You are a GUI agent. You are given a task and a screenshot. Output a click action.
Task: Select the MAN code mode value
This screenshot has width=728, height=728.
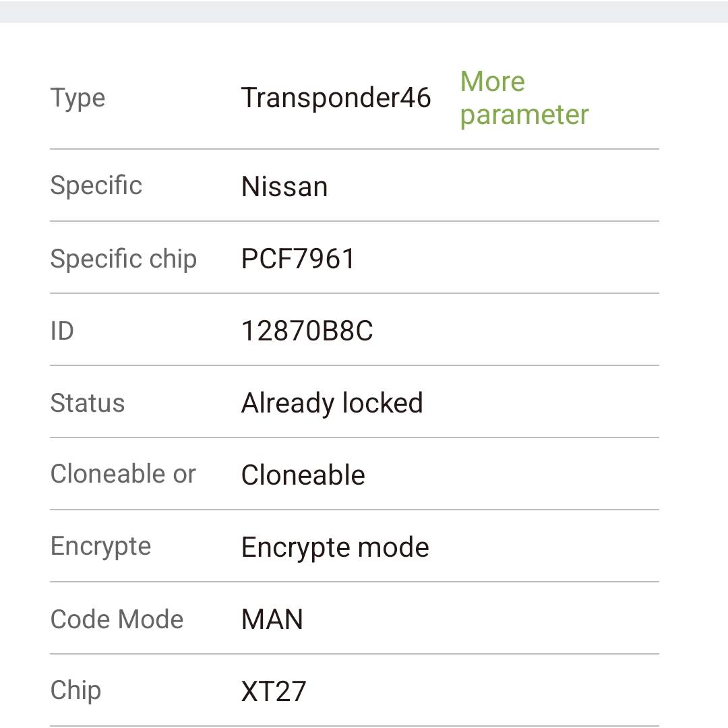pos(272,619)
